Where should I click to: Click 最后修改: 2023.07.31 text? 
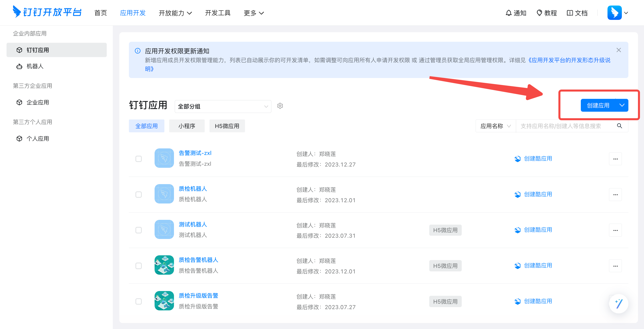(326, 236)
